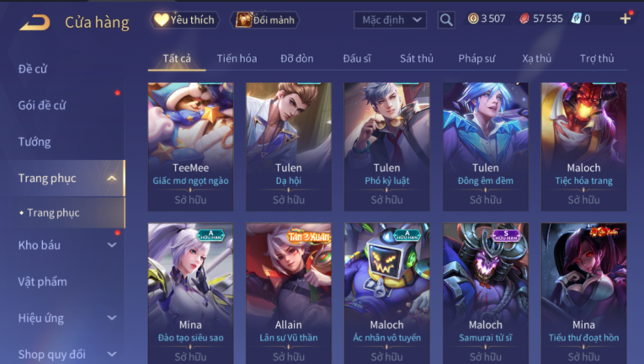The height and width of the screenshot is (364, 644).
Task: Expand the Hiệu ứng sidebar section
Action: [x=112, y=318]
